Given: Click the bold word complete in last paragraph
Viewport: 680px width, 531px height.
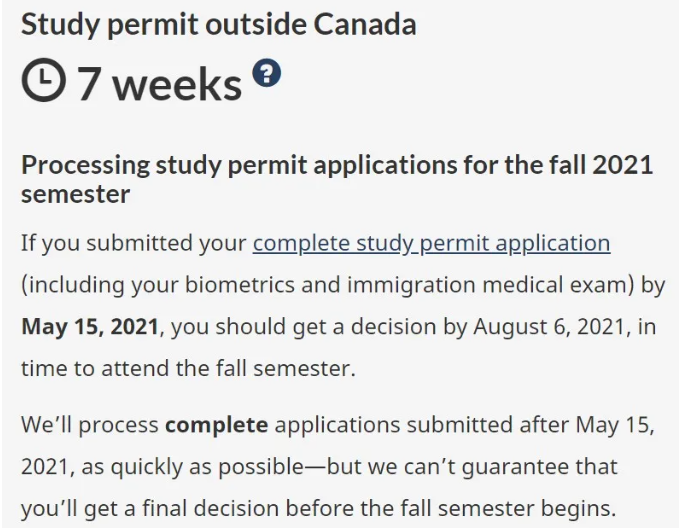Looking at the screenshot, I should [216, 425].
